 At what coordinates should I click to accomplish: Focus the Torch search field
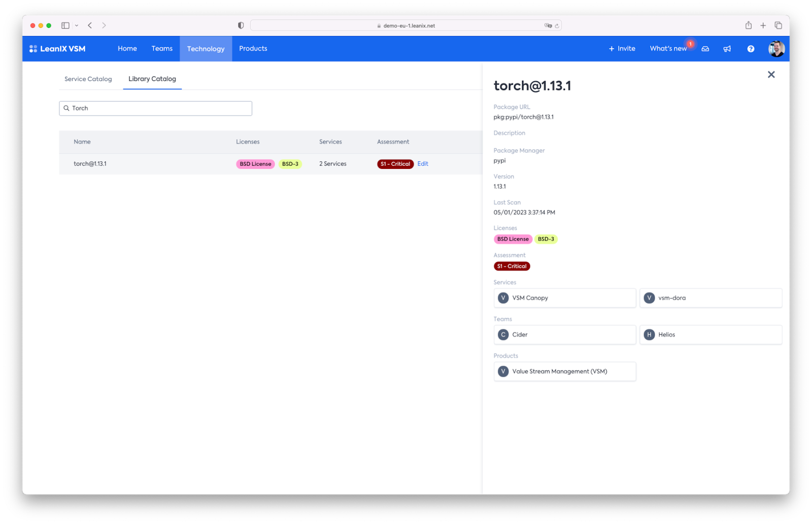click(x=156, y=108)
